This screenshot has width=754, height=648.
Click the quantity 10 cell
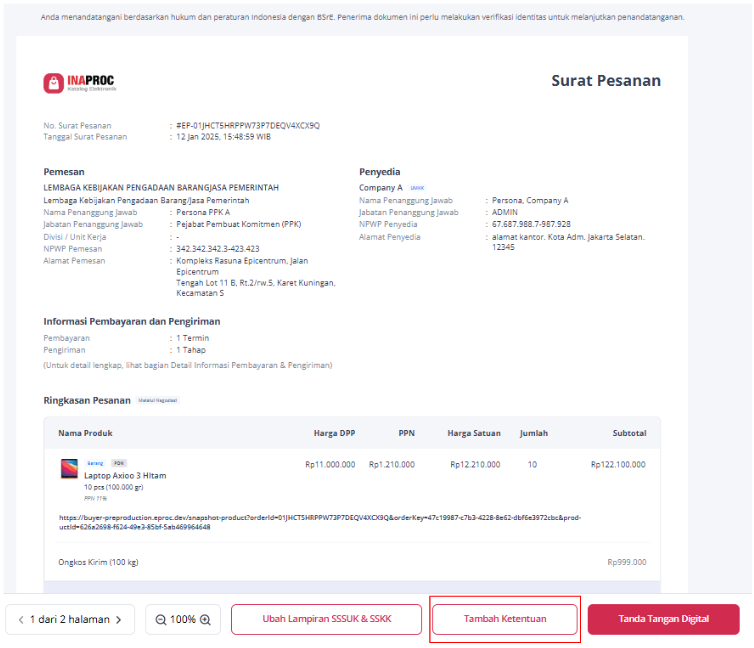click(x=532, y=465)
